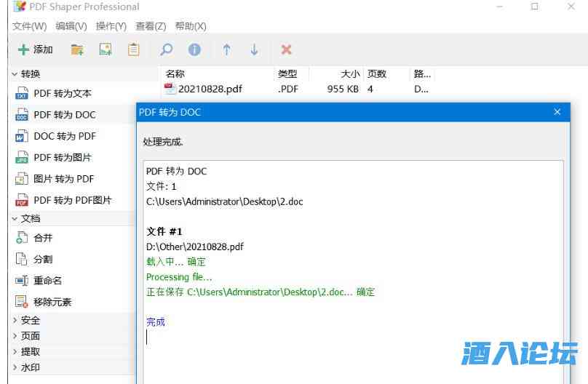
Task: Open the 文件(W) menu
Action: coord(29,26)
